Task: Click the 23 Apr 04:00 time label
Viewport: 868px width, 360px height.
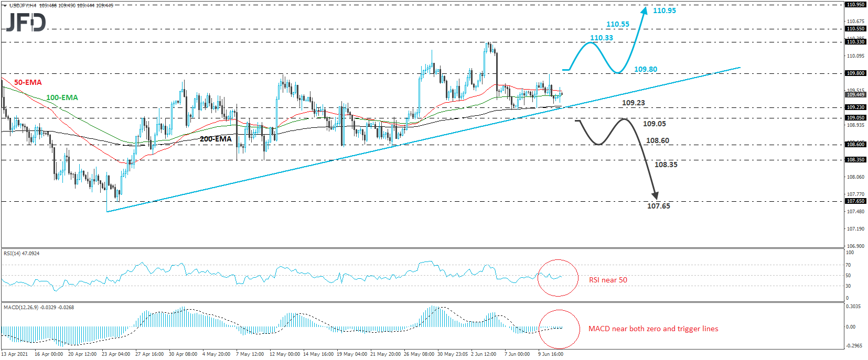Action: (x=116, y=354)
